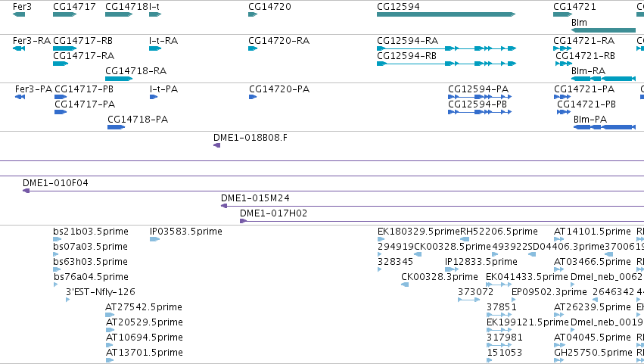Select the l-t-PA protein feature

(x=154, y=97)
